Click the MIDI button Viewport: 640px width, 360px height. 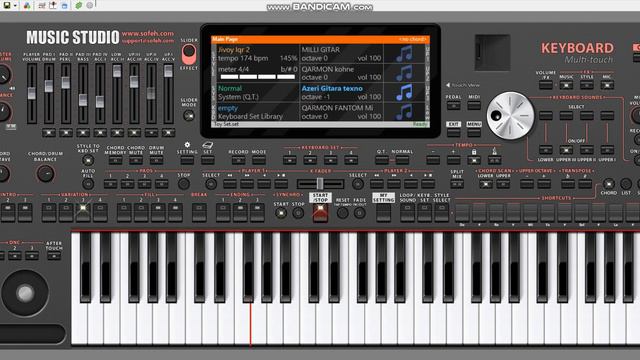474,105
